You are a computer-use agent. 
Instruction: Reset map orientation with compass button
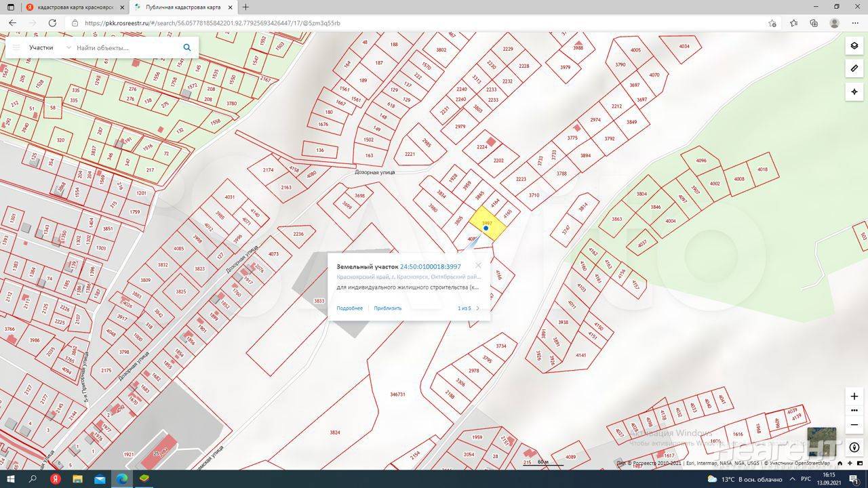[854, 447]
